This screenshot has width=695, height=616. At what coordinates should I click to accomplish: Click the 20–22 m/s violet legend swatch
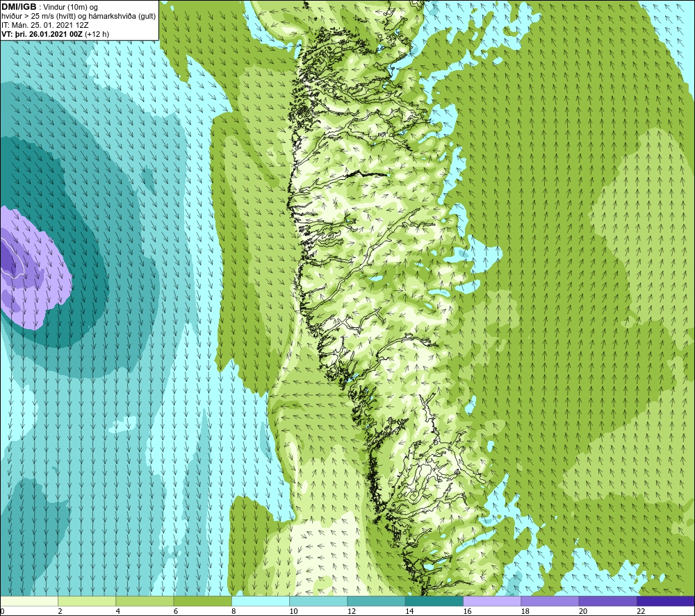click(607, 601)
